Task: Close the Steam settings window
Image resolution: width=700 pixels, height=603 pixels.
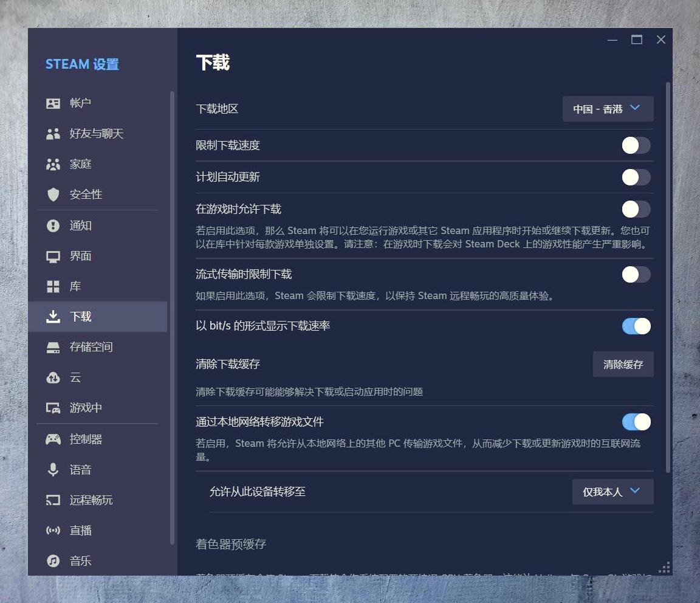Action: 661,40
